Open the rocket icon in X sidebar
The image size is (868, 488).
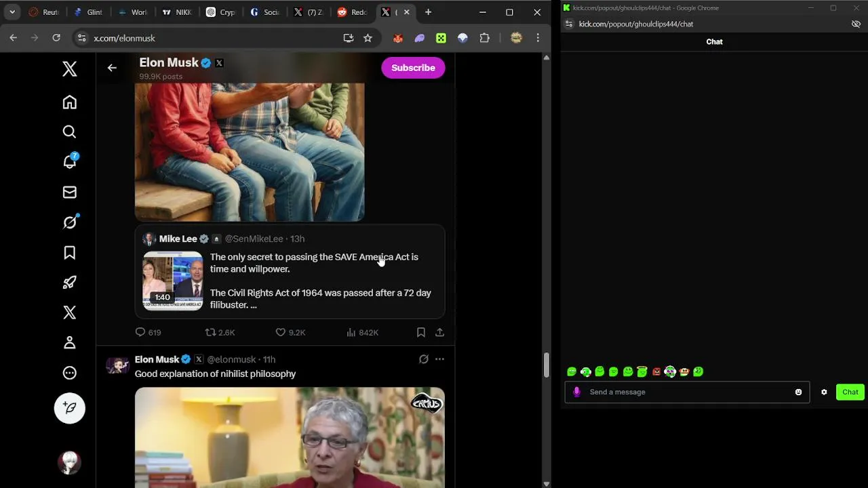(69, 283)
